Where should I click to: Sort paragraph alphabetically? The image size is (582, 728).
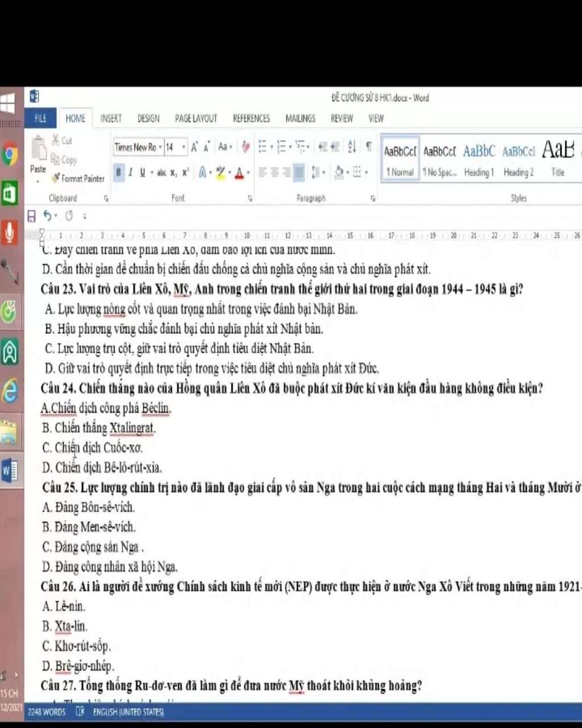352,147
